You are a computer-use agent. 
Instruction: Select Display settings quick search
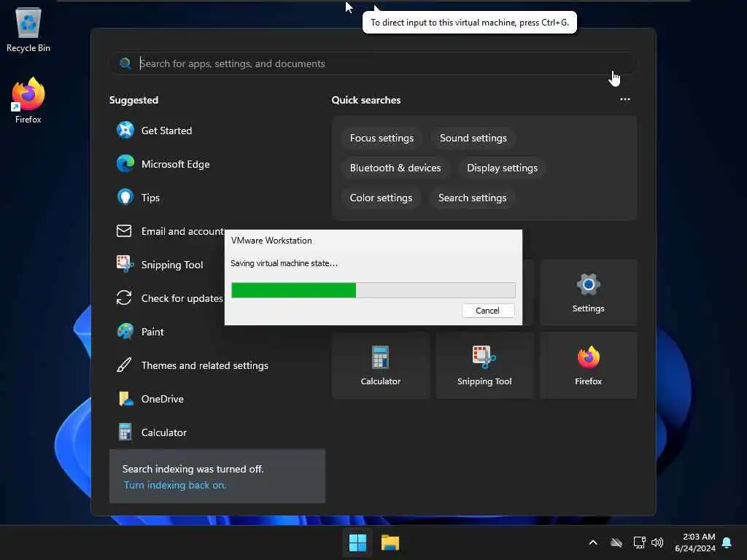(x=502, y=168)
